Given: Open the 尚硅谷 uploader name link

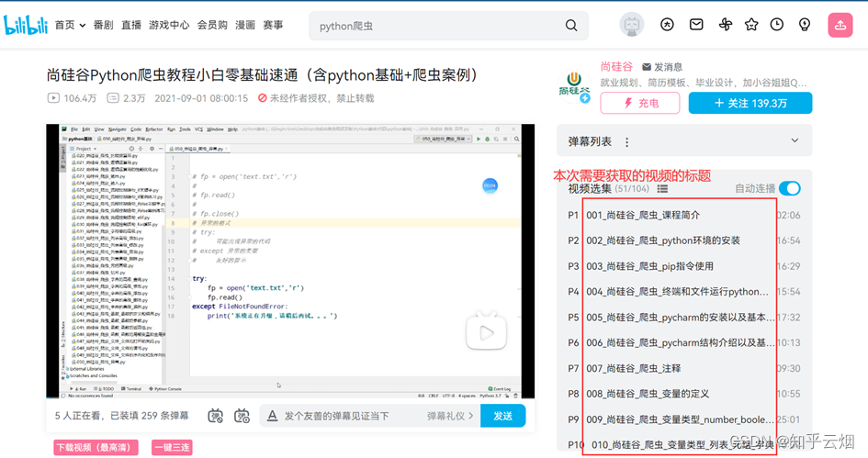Looking at the screenshot, I should 616,67.
